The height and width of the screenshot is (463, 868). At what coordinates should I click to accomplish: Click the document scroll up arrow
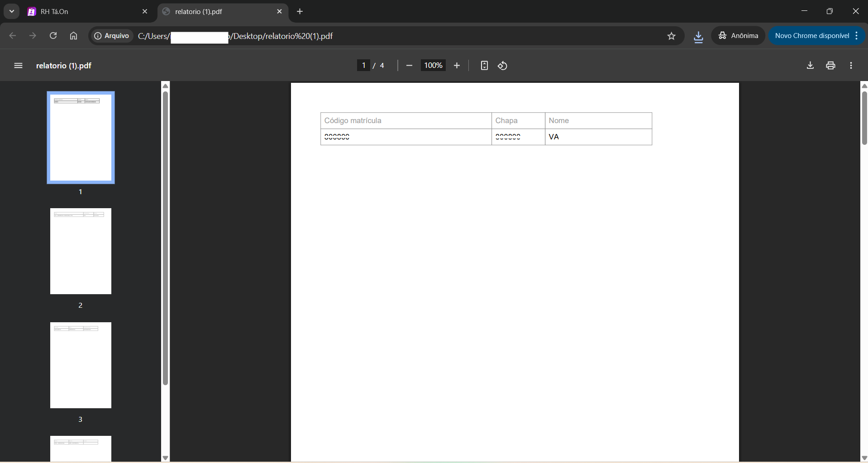[864, 86]
